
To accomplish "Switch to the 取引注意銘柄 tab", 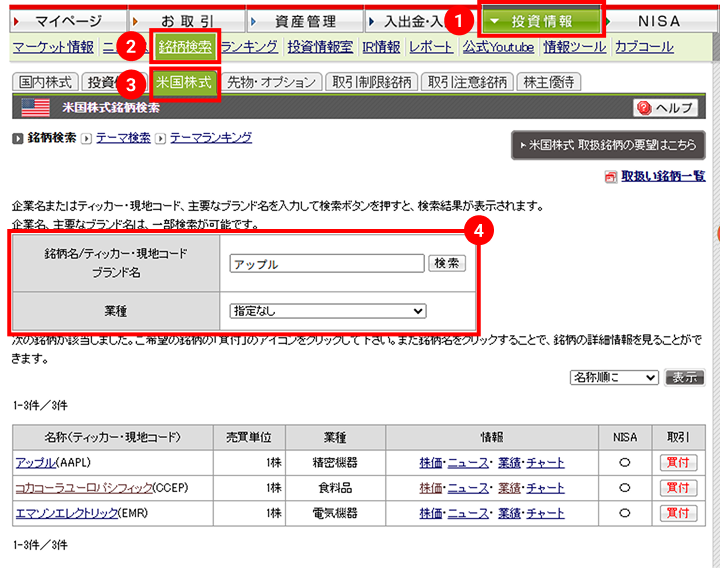I will [467, 82].
